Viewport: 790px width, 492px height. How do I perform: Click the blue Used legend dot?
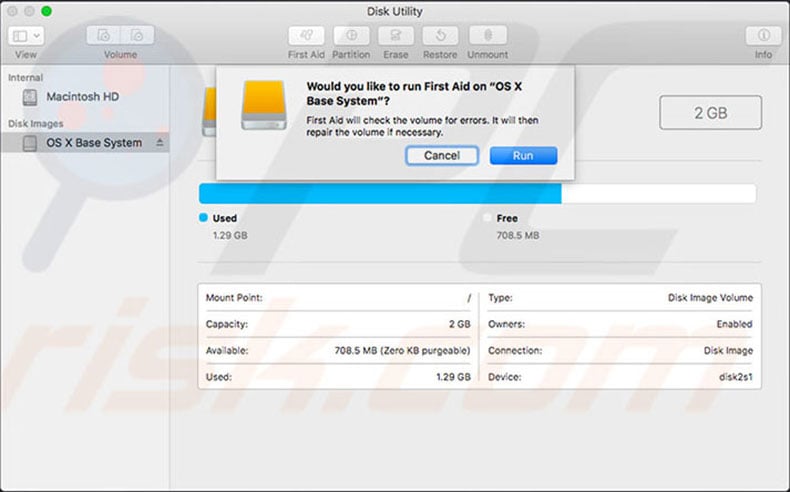(x=204, y=218)
